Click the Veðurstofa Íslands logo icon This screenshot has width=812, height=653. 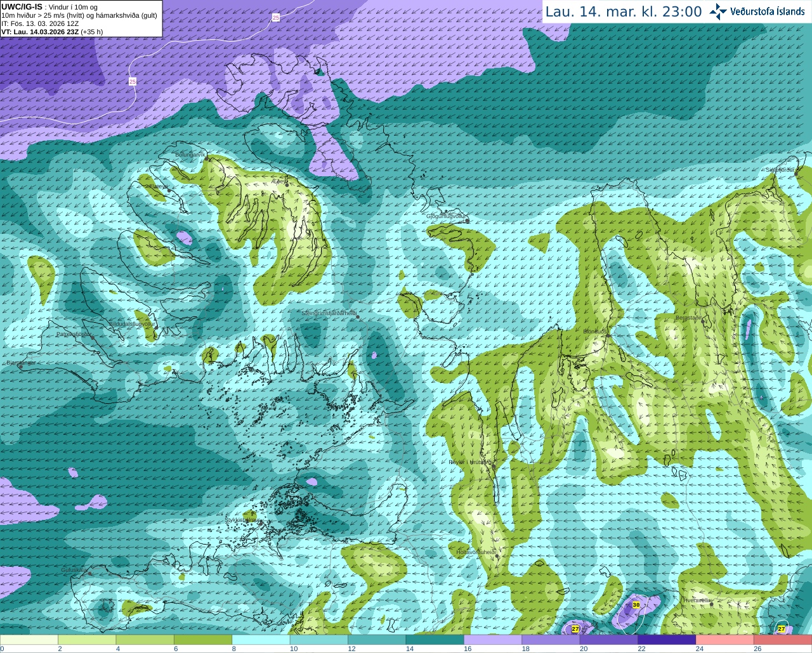click(x=718, y=11)
